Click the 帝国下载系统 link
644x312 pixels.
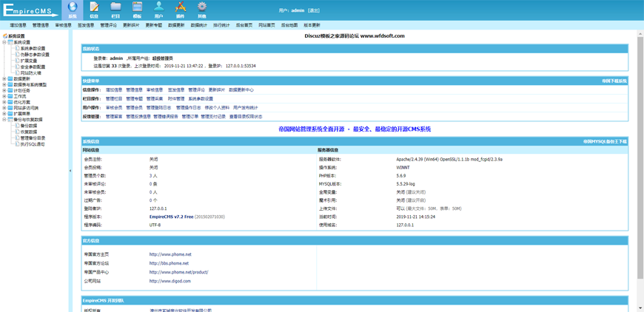(614, 81)
